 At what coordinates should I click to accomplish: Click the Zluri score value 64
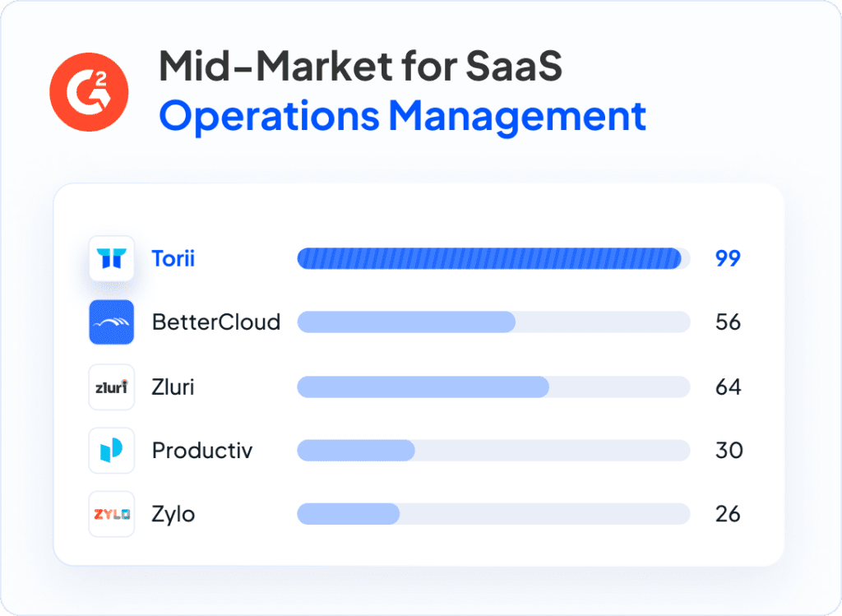[x=729, y=387]
